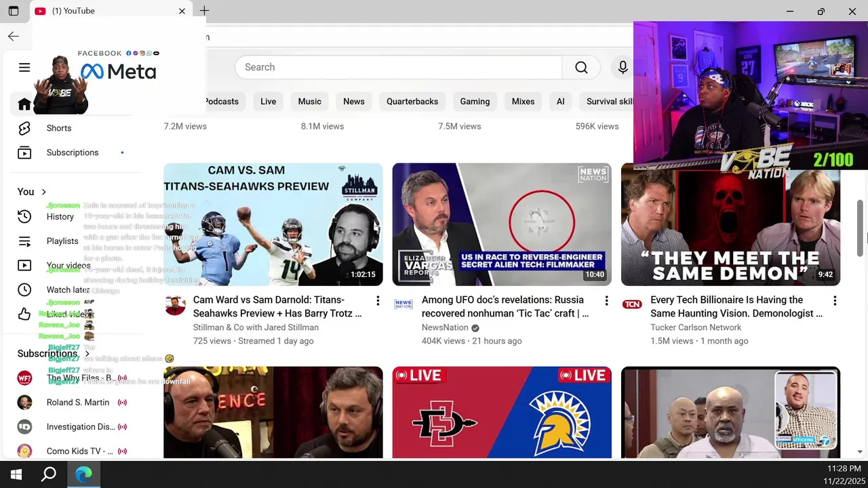Open Cam vs. Sam Titans-Seahawks Preview thumbnail
The image size is (868, 488).
[273, 224]
